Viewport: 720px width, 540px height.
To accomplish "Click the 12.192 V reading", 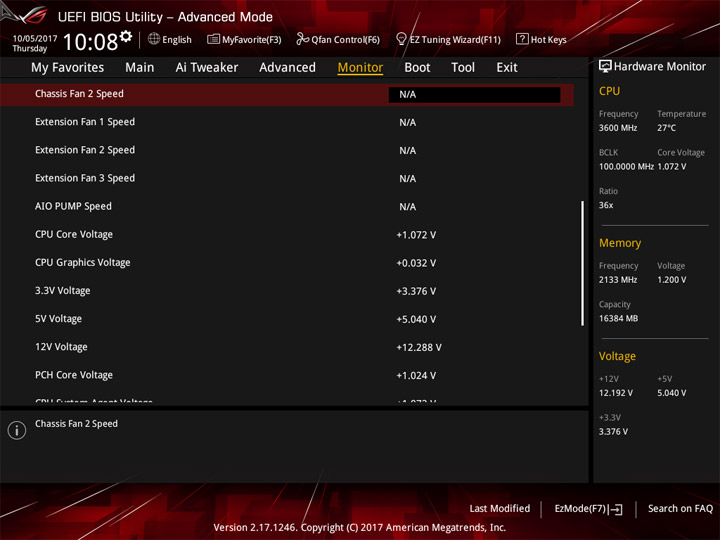I will tap(616, 393).
